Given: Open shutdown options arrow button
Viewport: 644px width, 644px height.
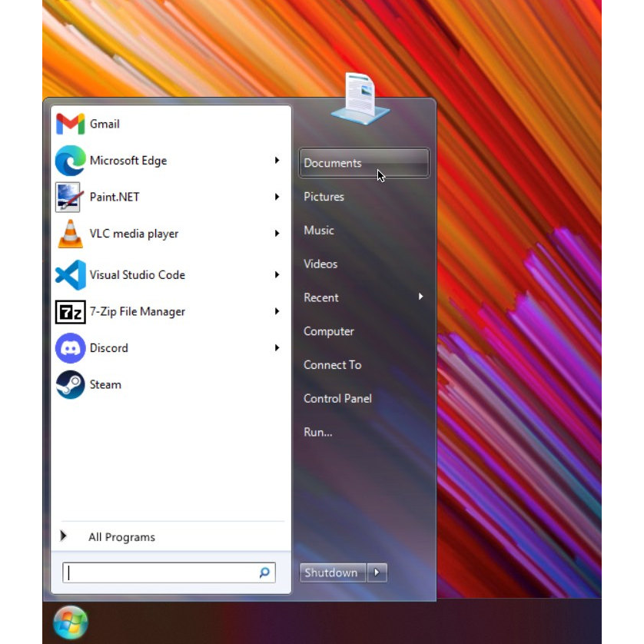Looking at the screenshot, I should 377,572.
